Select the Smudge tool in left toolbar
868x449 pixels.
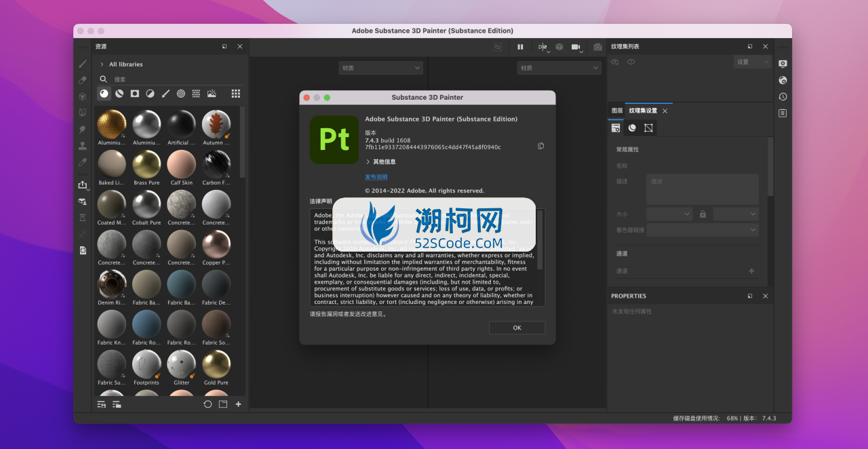click(83, 129)
